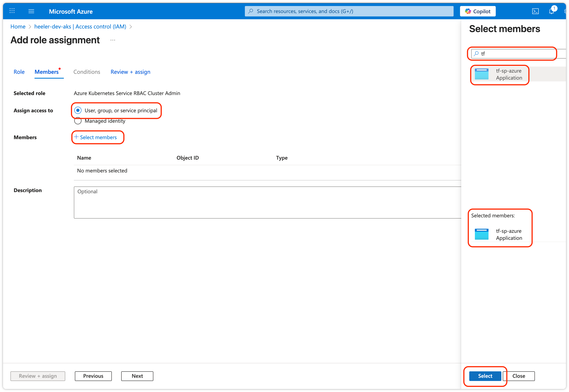Click the tf-sp-azure application icon in results
This screenshot has height=392, width=569.
(x=481, y=74)
